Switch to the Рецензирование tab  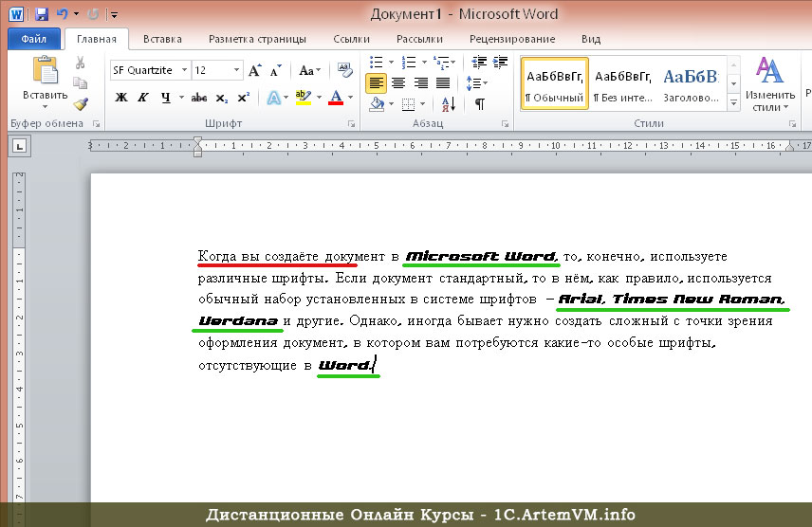(511, 39)
